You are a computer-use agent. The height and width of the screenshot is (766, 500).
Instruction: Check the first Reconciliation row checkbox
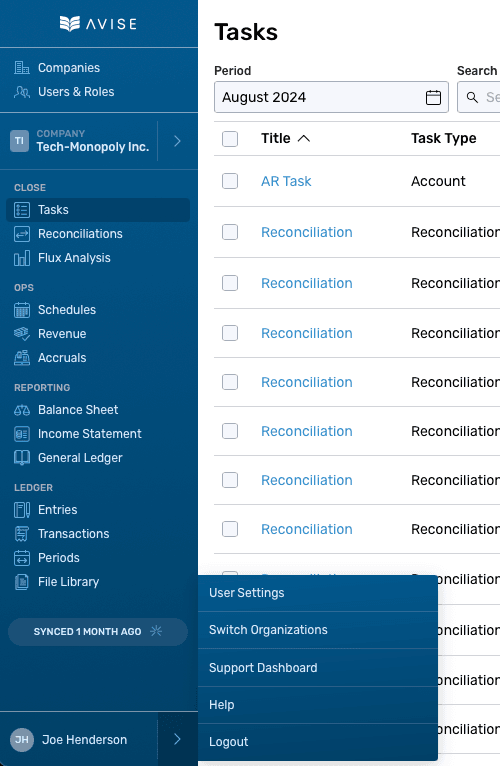[230, 232]
